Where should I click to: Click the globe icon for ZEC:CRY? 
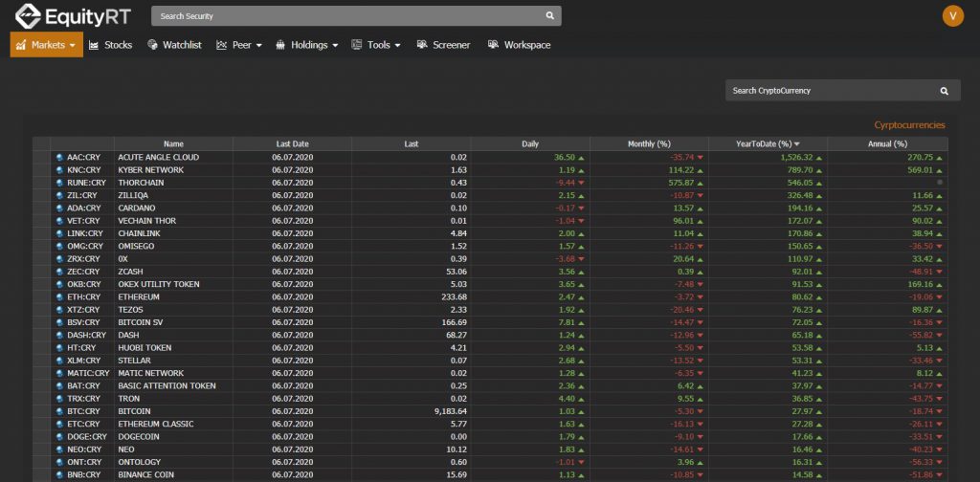[59, 272]
